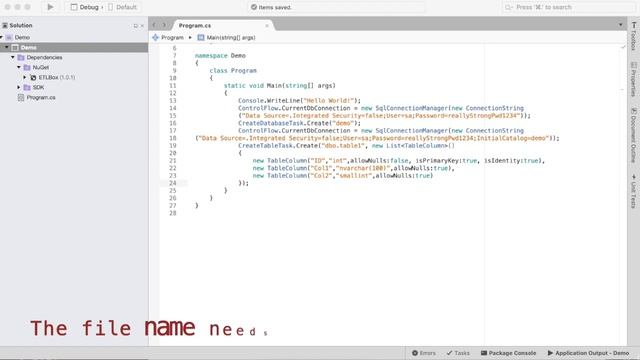640x360 pixels.
Task: Click the static void Main line
Action: click(280, 86)
